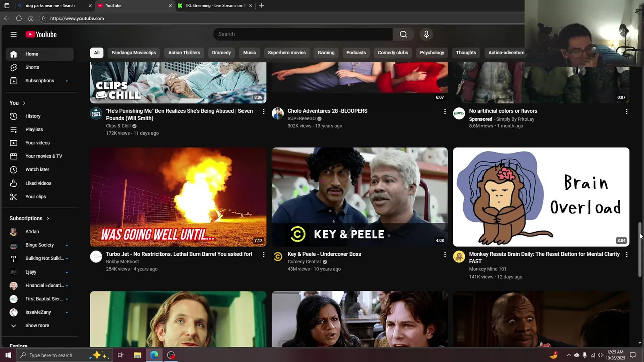Go back in the browser
644x362 pixels.
pos(7,18)
